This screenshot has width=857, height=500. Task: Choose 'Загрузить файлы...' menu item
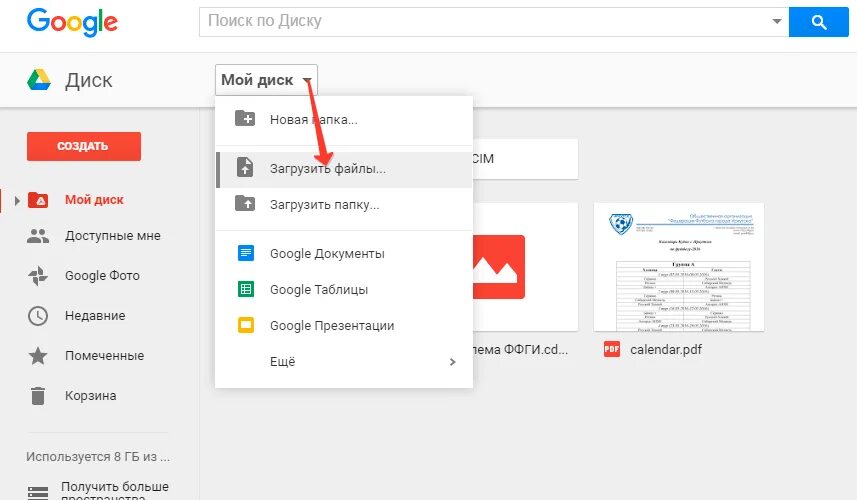point(344,169)
